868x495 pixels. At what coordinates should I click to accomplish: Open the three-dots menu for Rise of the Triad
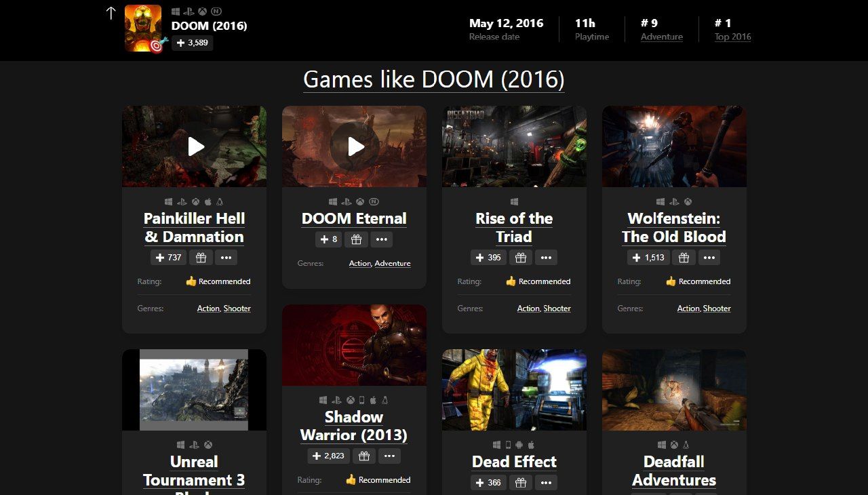pyautogui.click(x=547, y=258)
